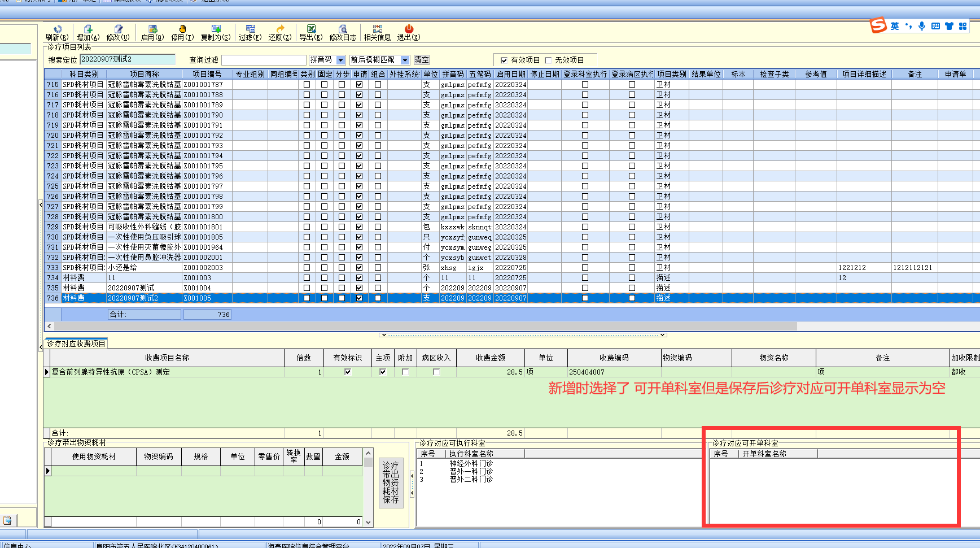980x548 pixels.
Task: Expand the 前后模糊匹配 match mode dropdown
Action: [x=405, y=60]
